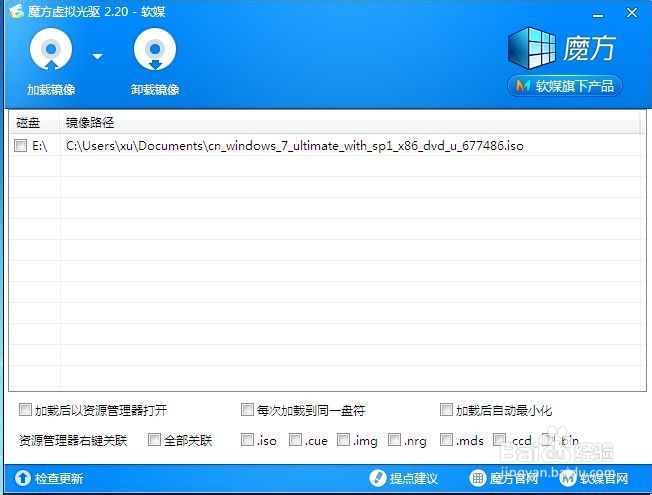Toggle the .nrg association checkbox
The height and width of the screenshot is (495, 652).
coord(394,440)
